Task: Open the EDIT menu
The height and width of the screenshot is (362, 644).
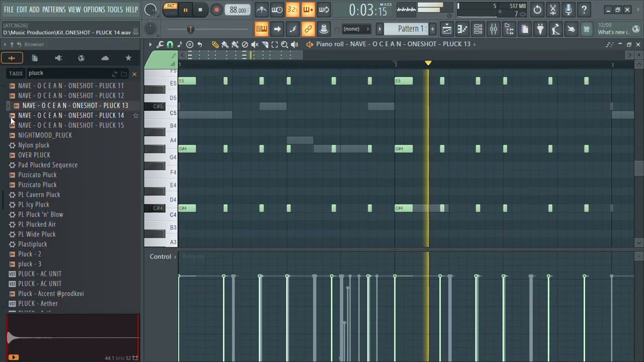Action: [x=22, y=10]
